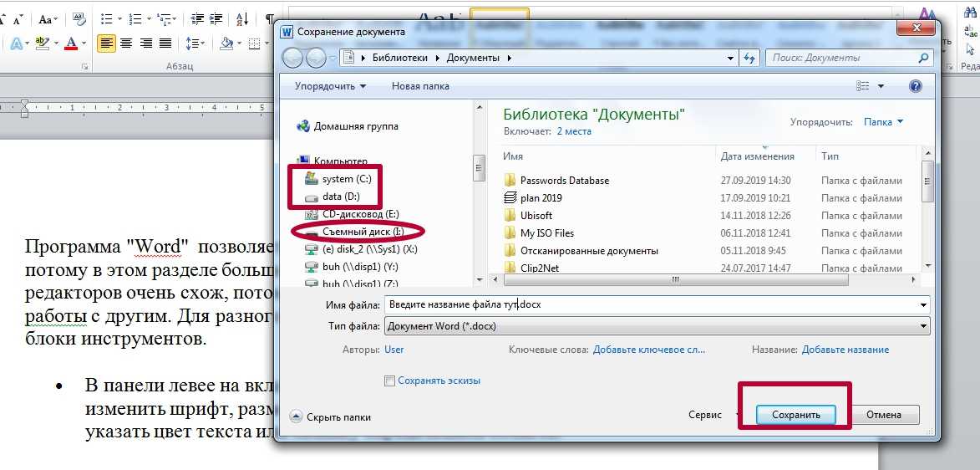The height and width of the screenshot is (470, 980).
Task: Open 'Упорядочить' menu
Action: [x=331, y=86]
